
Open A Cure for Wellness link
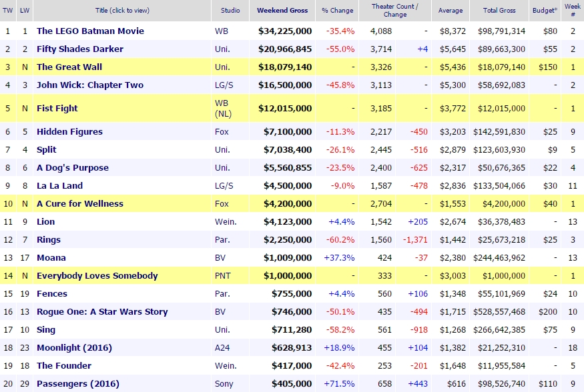click(79, 204)
